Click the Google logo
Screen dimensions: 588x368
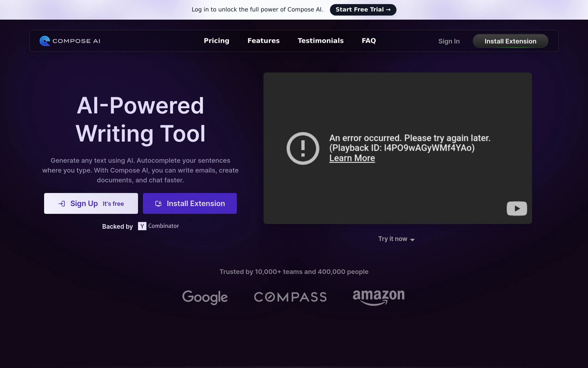coord(205,297)
